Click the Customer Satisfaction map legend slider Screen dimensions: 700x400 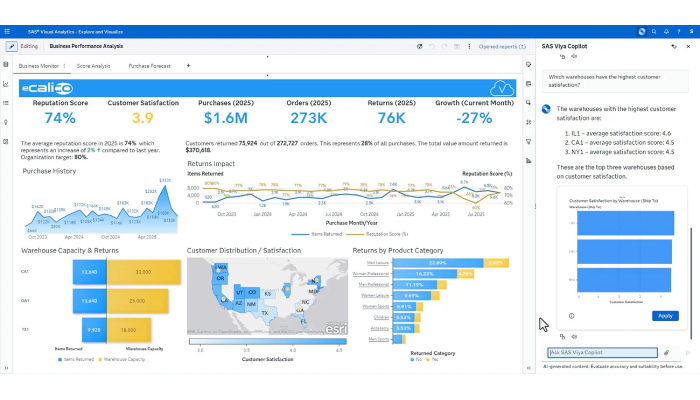pyautogui.click(x=267, y=342)
